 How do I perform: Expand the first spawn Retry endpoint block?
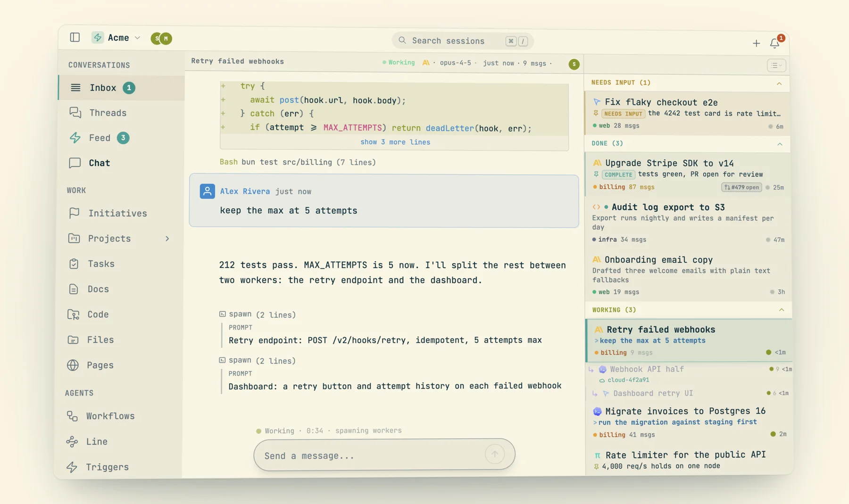pos(258,314)
